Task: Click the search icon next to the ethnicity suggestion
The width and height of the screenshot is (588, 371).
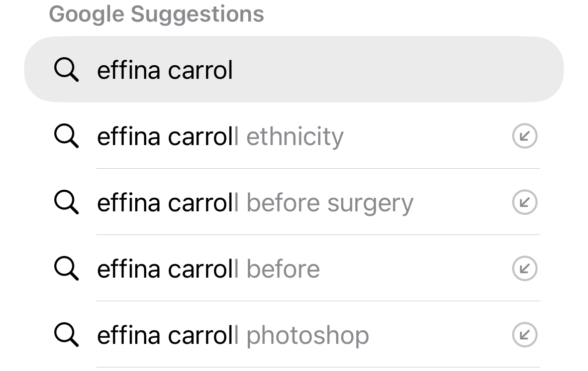Action: [66, 136]
